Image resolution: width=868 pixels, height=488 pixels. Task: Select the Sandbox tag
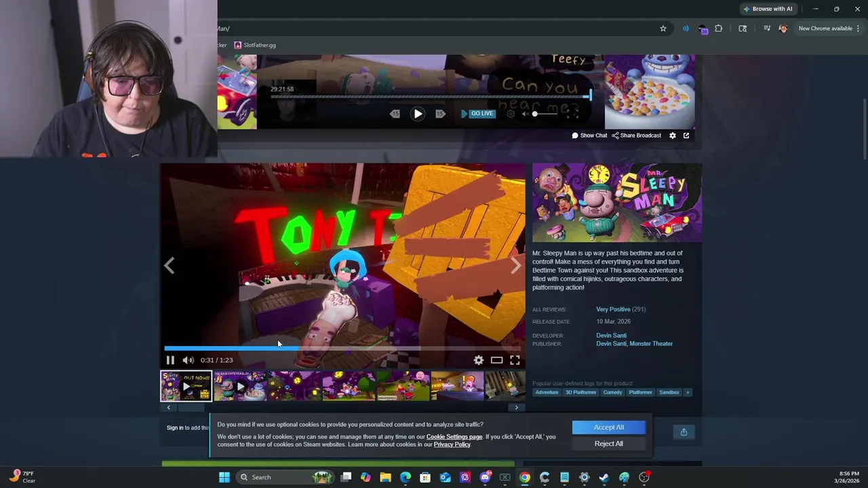pyautogui.click(x=669, y=392)
